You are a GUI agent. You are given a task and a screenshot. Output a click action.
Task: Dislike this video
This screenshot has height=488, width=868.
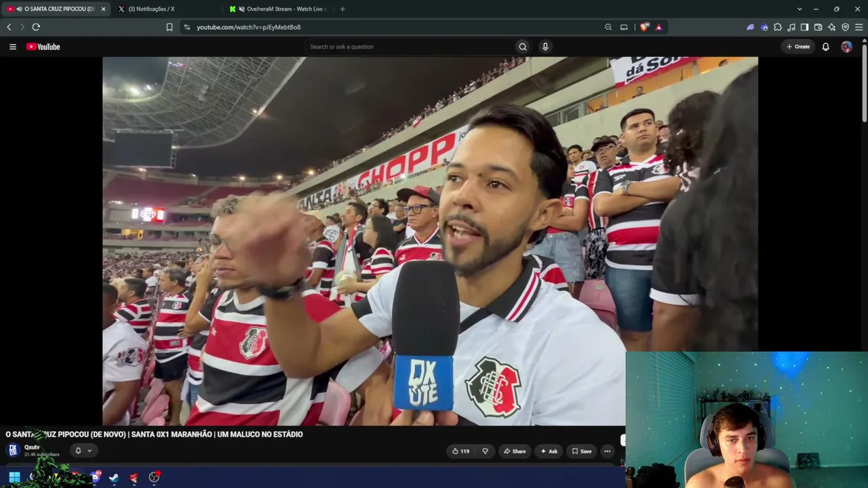click(x=485, y=451)
